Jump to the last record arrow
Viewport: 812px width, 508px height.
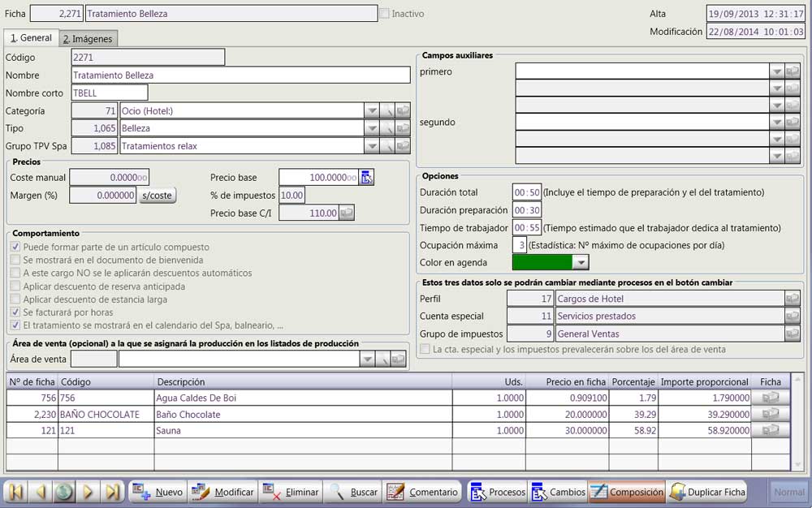111,492
